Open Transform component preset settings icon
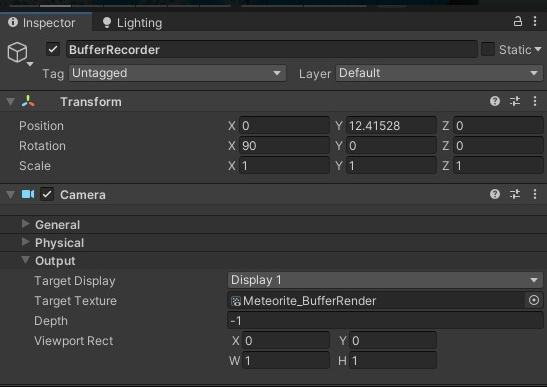 coord(515,101)
